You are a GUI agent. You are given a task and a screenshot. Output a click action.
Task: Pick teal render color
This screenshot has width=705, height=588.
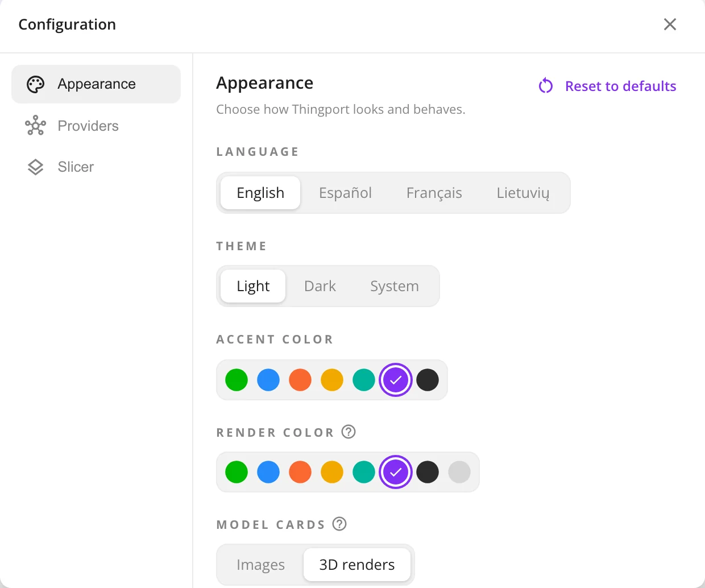click(x=364, y=472)
